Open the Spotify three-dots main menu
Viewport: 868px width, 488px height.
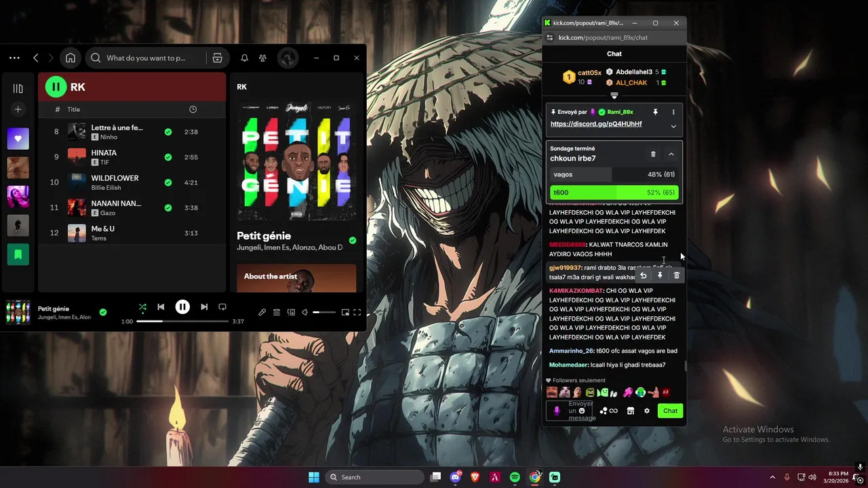14,58
